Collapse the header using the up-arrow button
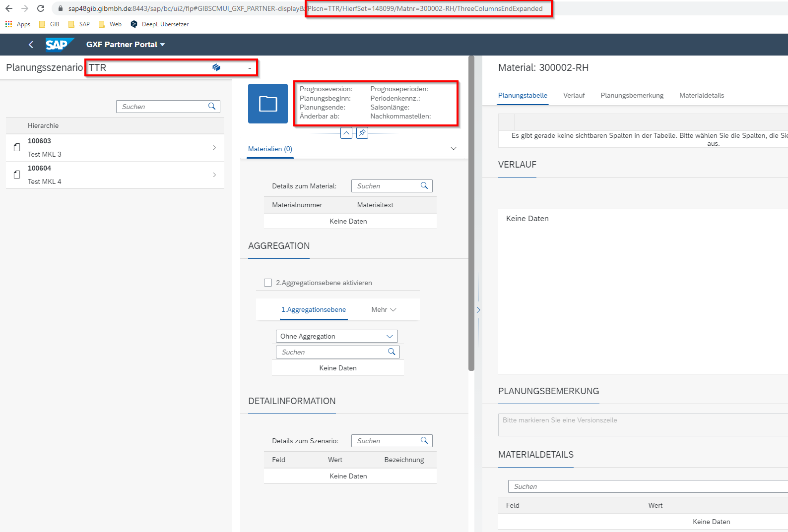788x532 pixels. [x=346, y=133]
